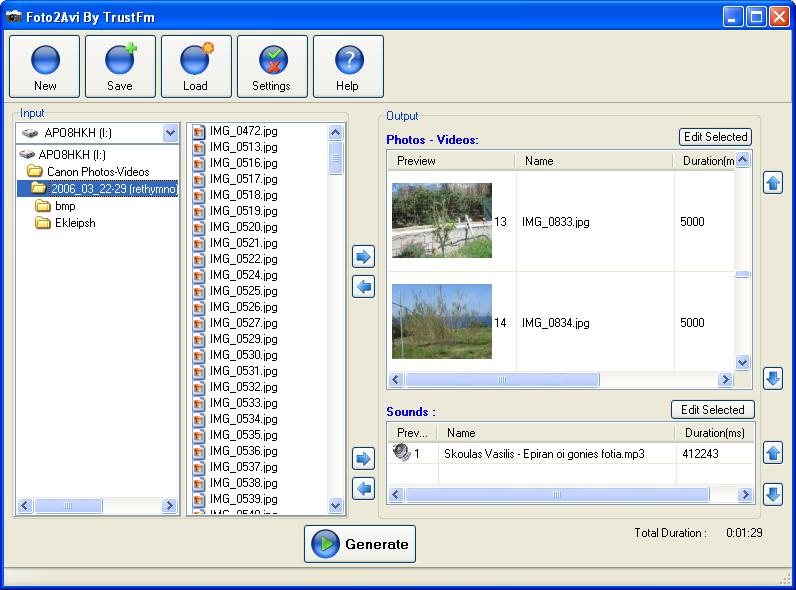Select IMG_0520.jpg in the file list
Image resolution: width=796 pixels, height=590 pixels.
coord(243,227)
